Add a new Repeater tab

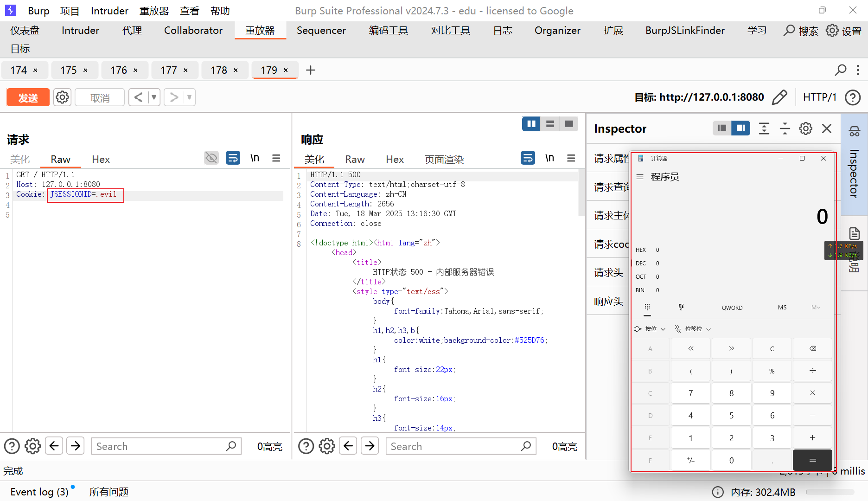(311, 70)
